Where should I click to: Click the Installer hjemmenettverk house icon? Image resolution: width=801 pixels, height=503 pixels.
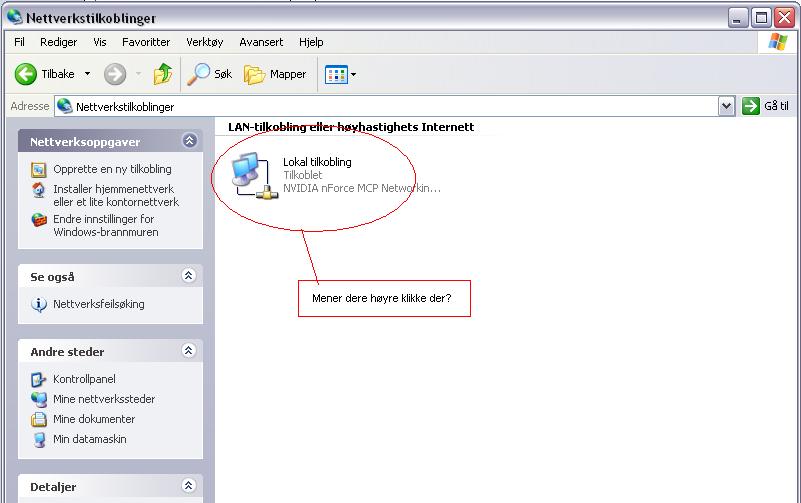pyautogui.click(x=39, y=190)
